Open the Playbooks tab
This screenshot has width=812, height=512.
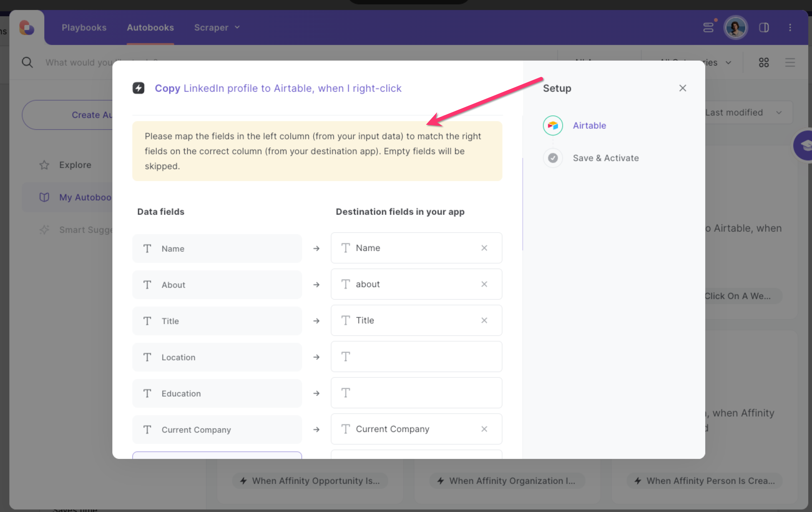coord(84,28)
